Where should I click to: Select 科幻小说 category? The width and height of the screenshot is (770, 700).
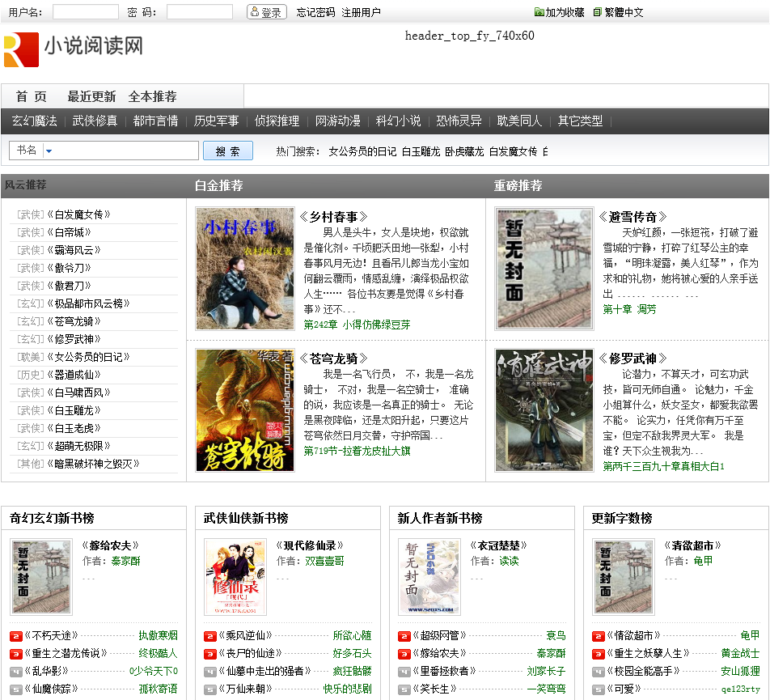(x=398, y=121)
